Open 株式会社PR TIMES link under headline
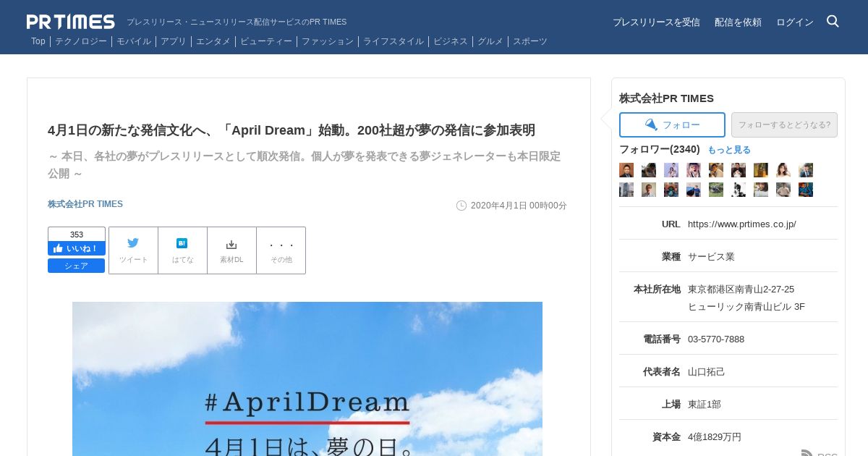The width and height of the screenshot is (868, 456). [x=85, y=204]
